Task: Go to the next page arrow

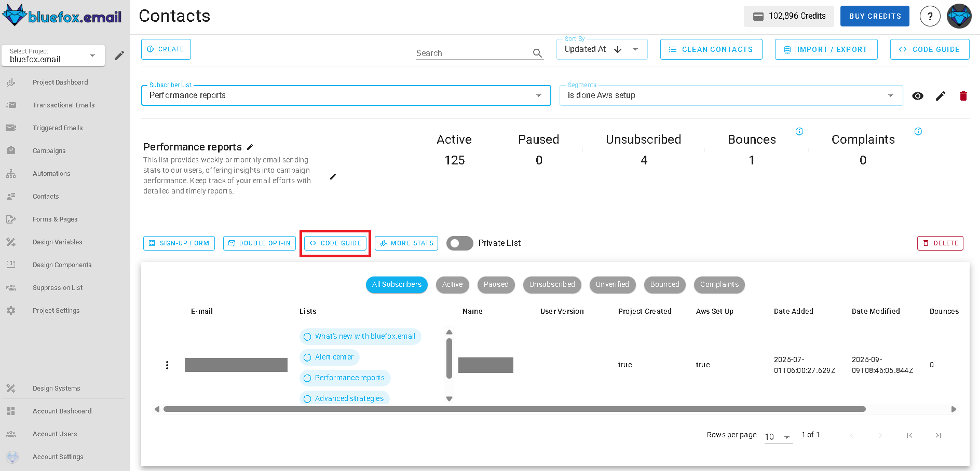Action: click(880, 435)
